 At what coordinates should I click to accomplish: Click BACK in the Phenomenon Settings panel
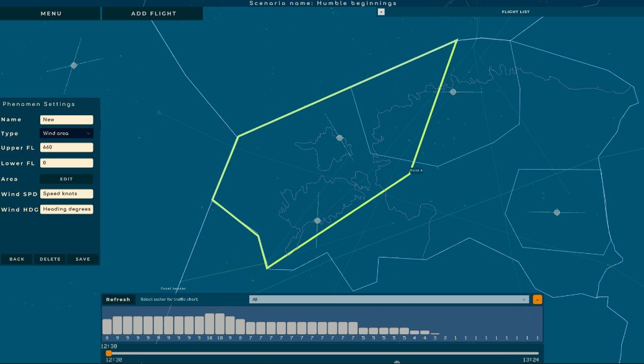17,259
